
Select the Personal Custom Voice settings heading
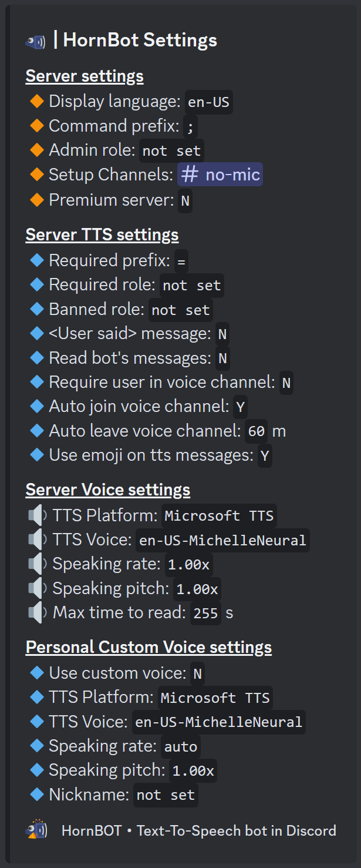(x=149, y=646)
